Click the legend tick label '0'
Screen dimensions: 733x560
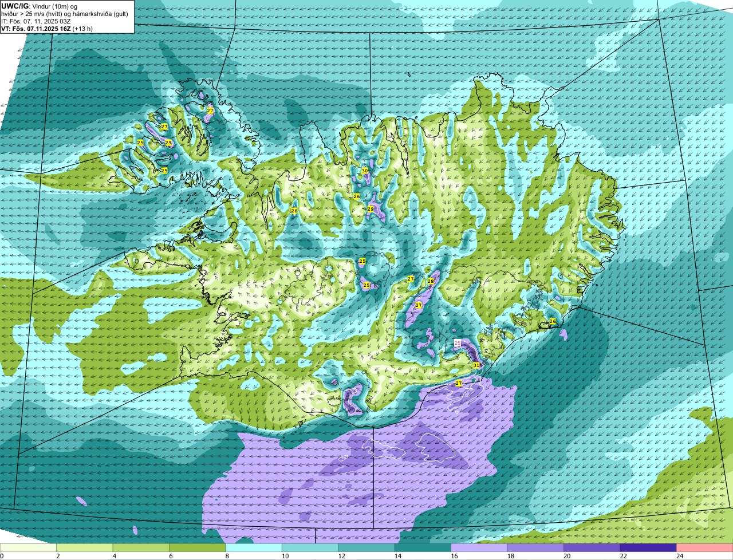pyautogui.click(x=2, y=555)
